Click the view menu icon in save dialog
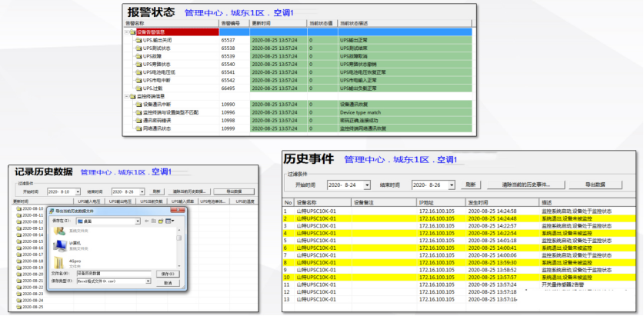 coord(168,221)
